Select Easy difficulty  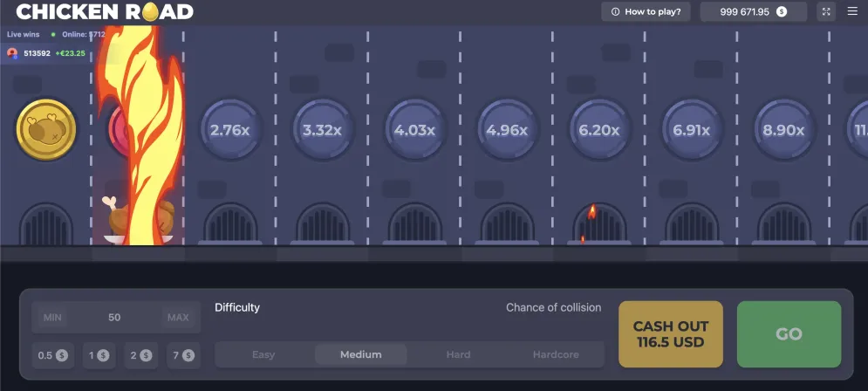[263, 354]
